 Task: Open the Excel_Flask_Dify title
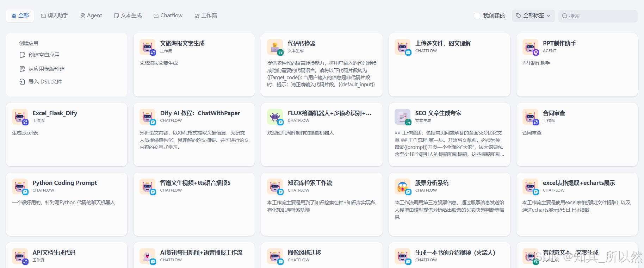[55, 113]
